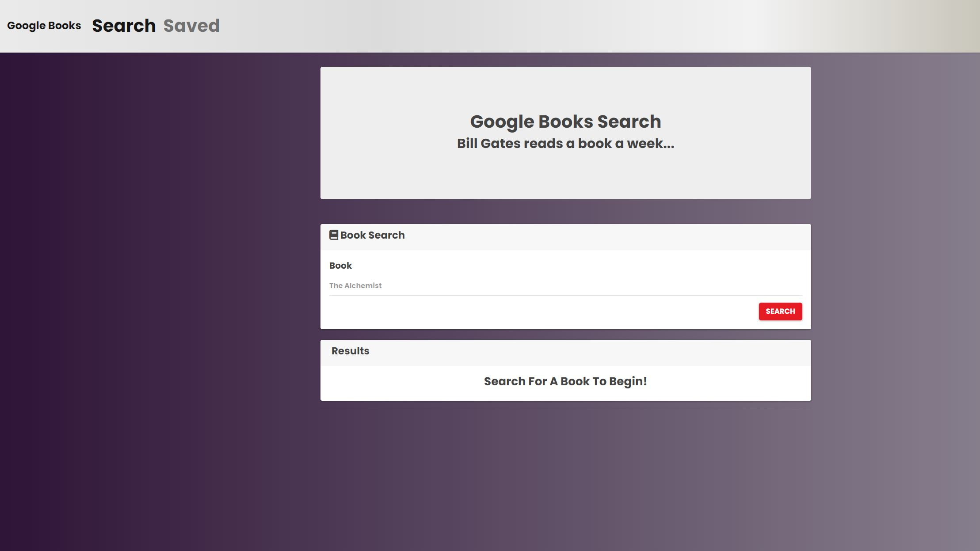Click the blank area above the hero title
Image resolution: width=980 pixels, height=551 pixels.
[565, 88]
